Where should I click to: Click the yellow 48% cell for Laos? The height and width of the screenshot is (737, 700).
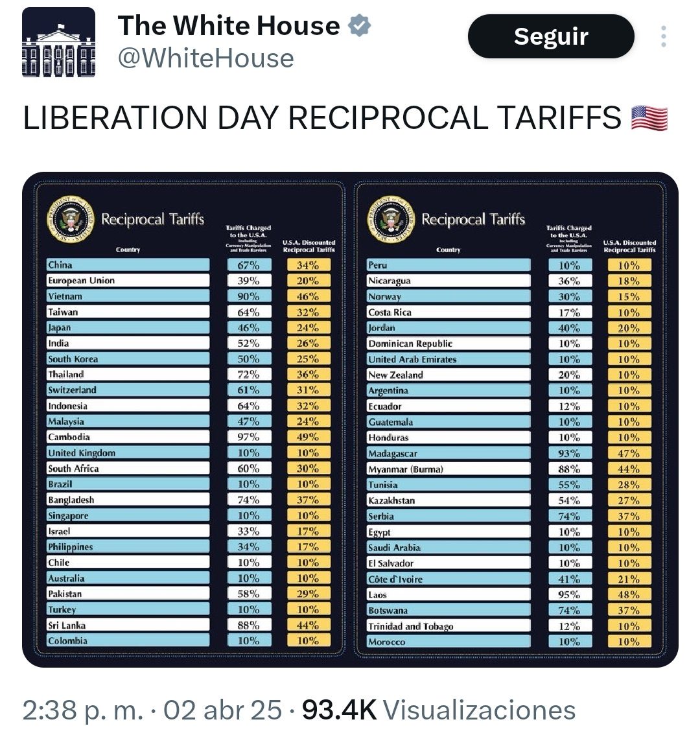pyautogui.click(x=629, y=594)
